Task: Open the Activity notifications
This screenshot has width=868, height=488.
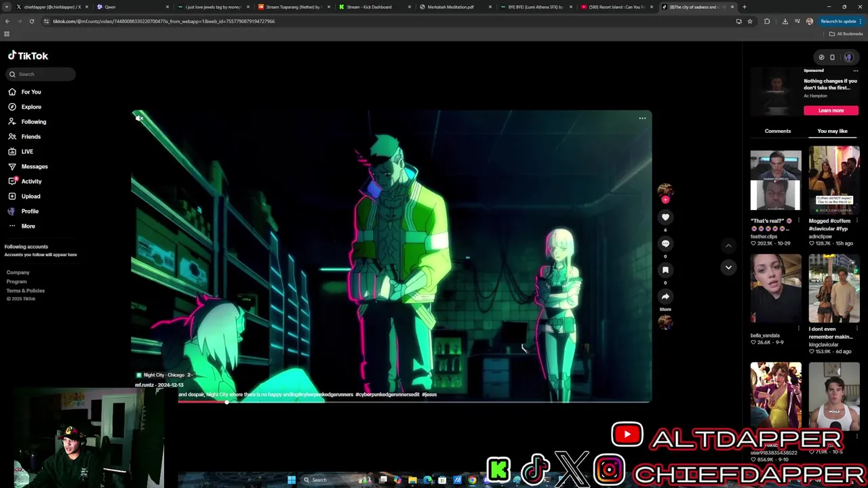Action: (x=31, y=181)
